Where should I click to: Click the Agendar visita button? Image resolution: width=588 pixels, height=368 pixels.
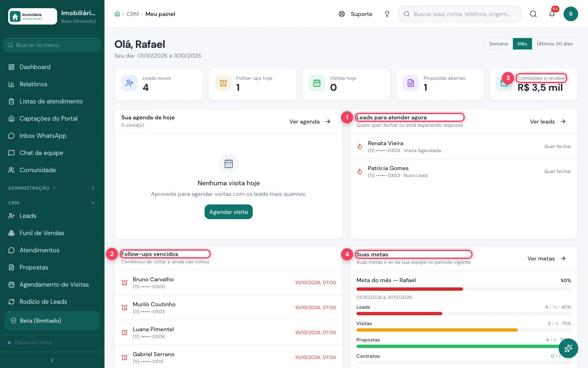(229, 212)
